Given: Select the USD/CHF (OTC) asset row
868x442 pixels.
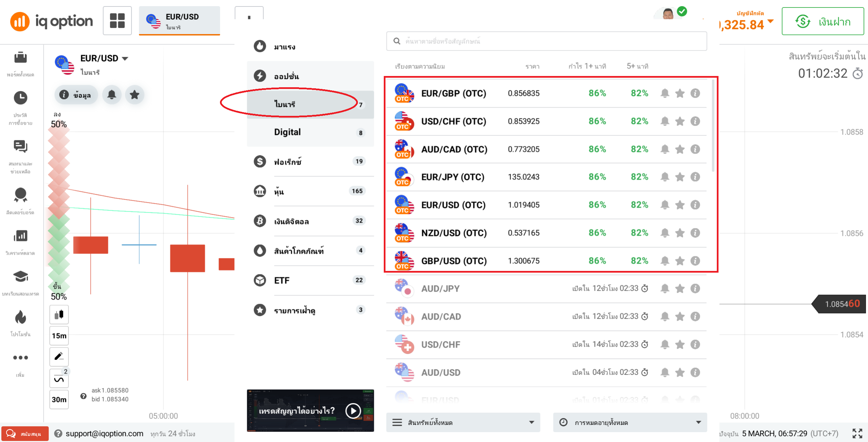Looking at the screenshot, I should point(546,121).
